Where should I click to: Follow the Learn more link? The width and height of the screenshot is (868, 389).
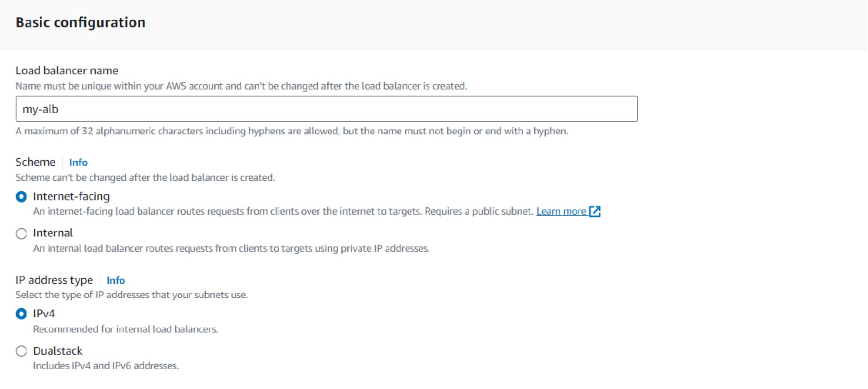click(561, 211)
